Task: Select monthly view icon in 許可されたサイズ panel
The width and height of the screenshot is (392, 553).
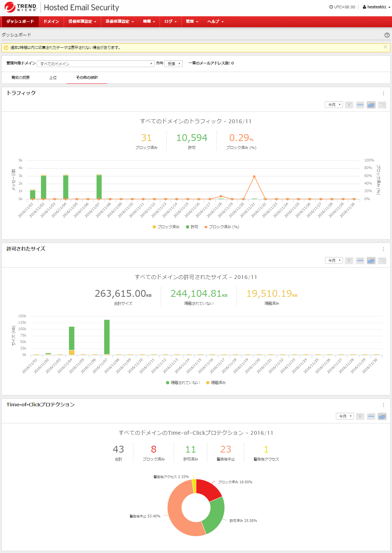Action: [371, 261]
